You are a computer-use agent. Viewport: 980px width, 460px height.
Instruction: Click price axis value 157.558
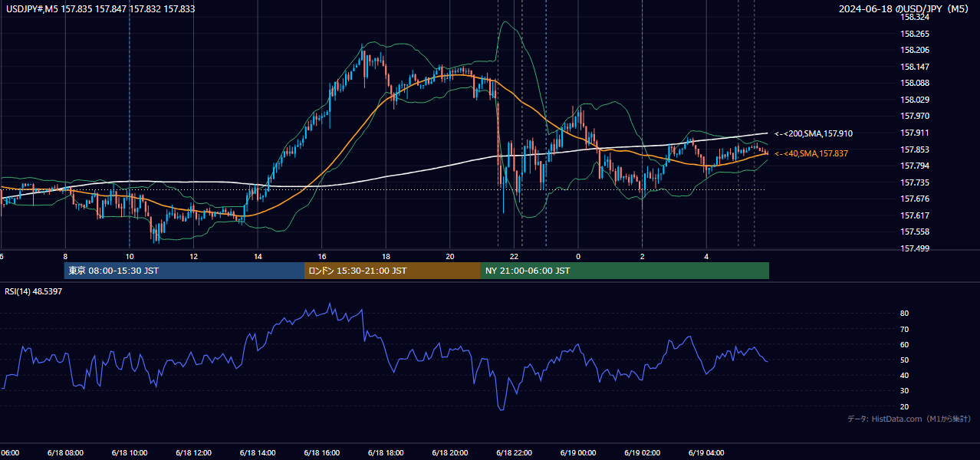point(914,232)
